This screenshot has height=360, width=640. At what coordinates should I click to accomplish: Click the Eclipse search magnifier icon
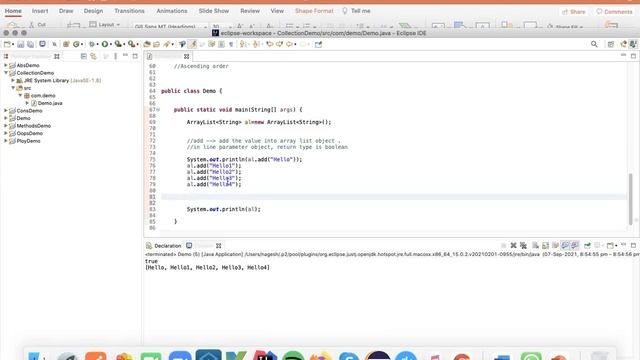[594, 44]
